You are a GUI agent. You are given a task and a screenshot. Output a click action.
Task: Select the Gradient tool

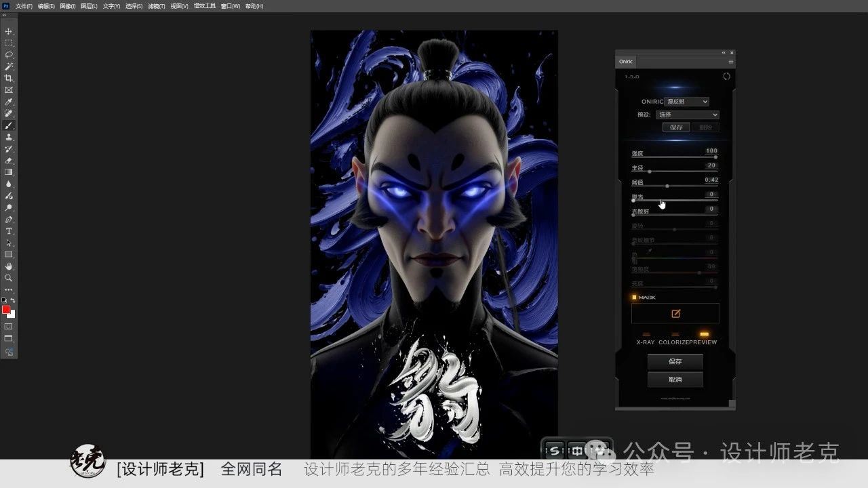(x=9, y=172)
